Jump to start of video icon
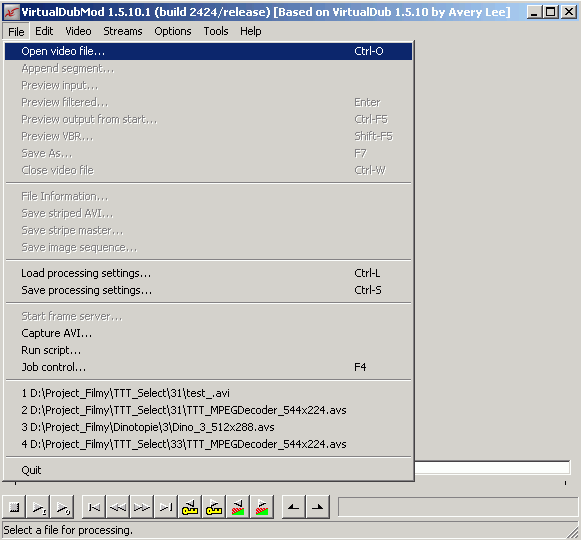The height and width of the screenshot is (540, 581). click(94, 507)
